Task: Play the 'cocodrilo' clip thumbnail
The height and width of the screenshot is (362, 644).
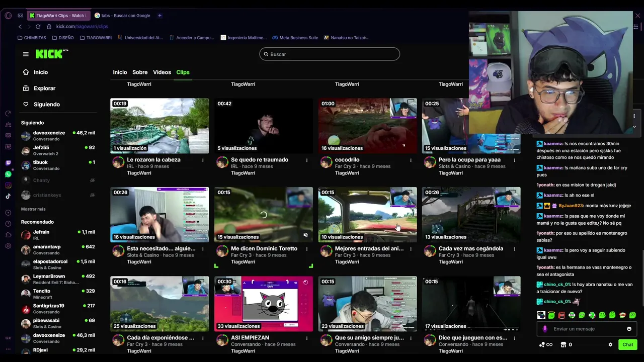Action: click(x=367, y=126)
